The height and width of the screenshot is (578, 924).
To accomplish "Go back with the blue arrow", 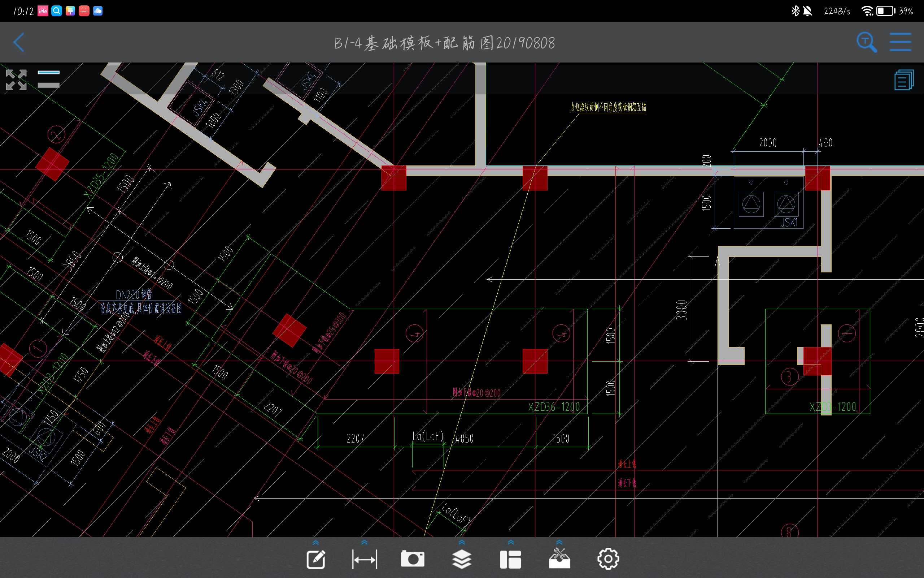I will click(x=19, y=42).
